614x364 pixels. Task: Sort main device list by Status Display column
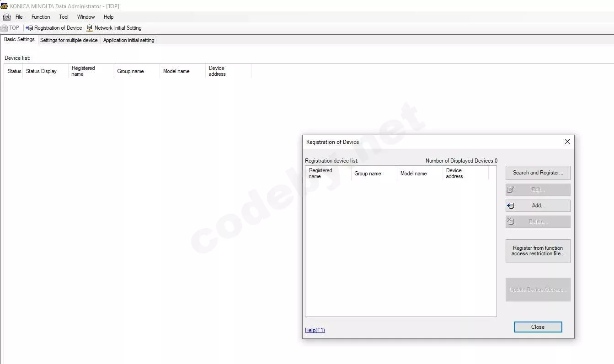tap(45, 71)
